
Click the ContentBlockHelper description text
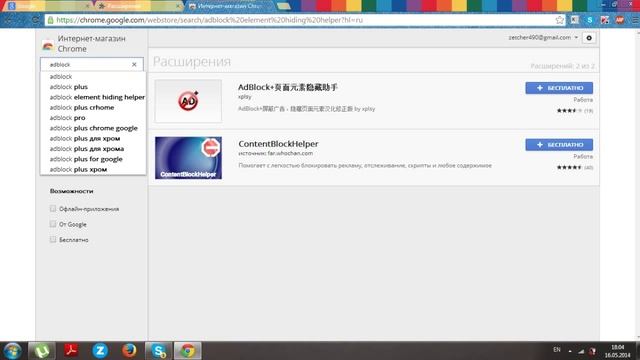pos(365,165)
